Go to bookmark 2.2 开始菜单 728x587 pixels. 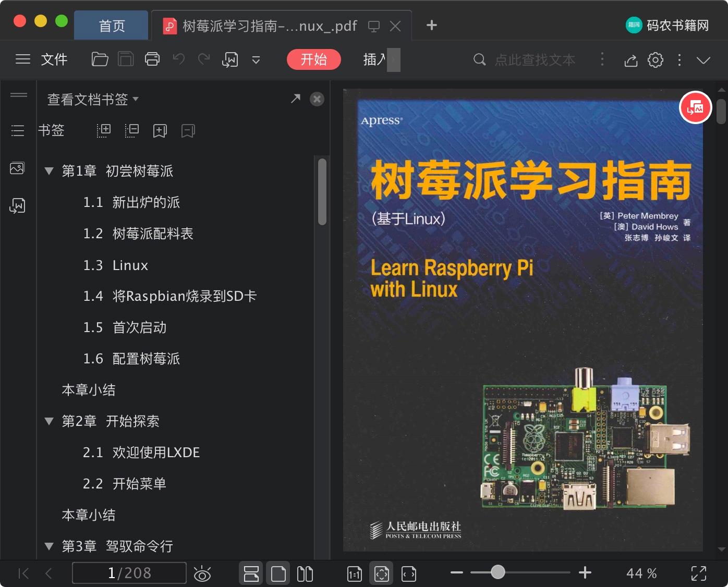pyautogui.click(x=125, y=484)
